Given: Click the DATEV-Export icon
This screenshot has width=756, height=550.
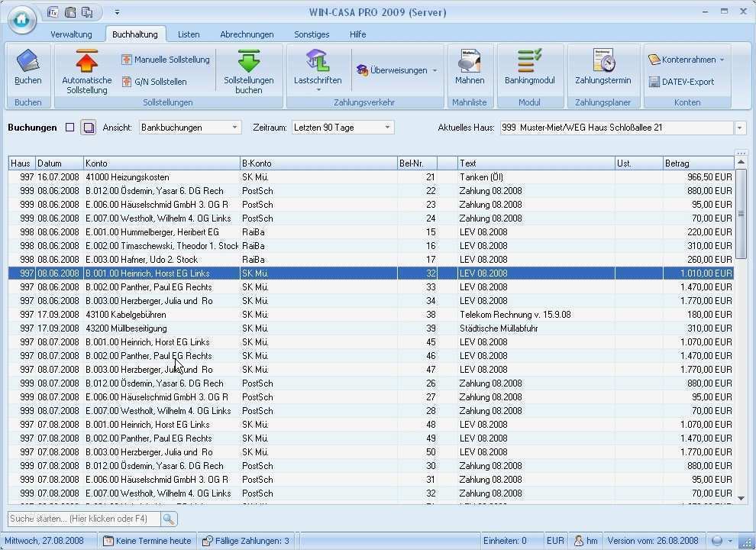Looking at the screenshot, I should coord(681,82).
